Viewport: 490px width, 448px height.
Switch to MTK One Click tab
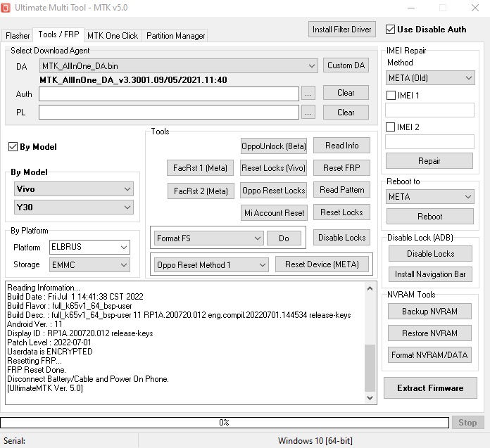pos(113,36)
